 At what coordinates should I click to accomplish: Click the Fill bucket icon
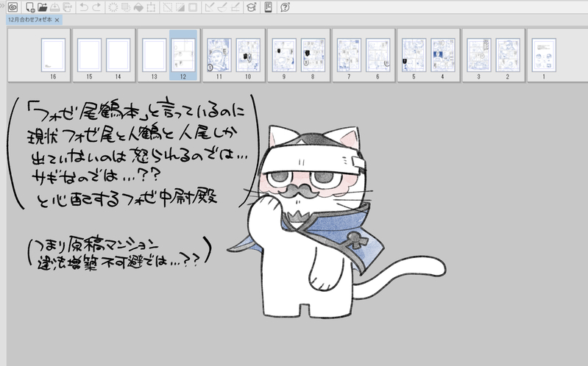138,7
